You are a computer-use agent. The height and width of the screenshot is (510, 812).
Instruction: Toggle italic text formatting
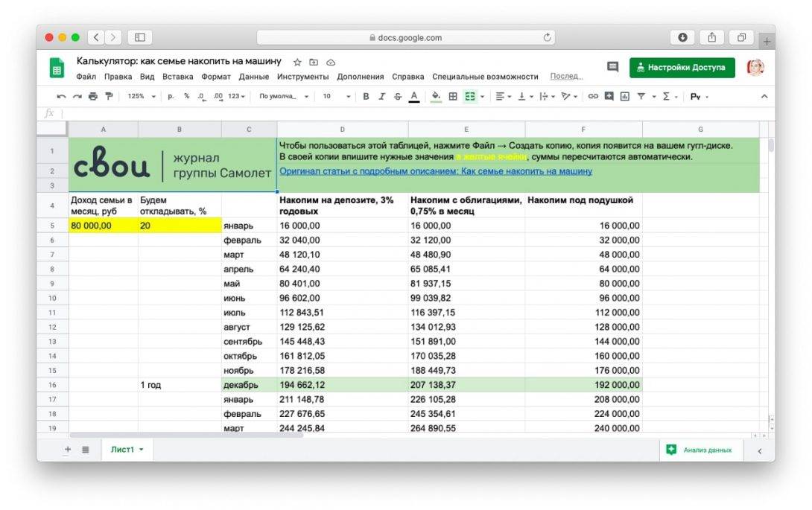tap(381, 96)
